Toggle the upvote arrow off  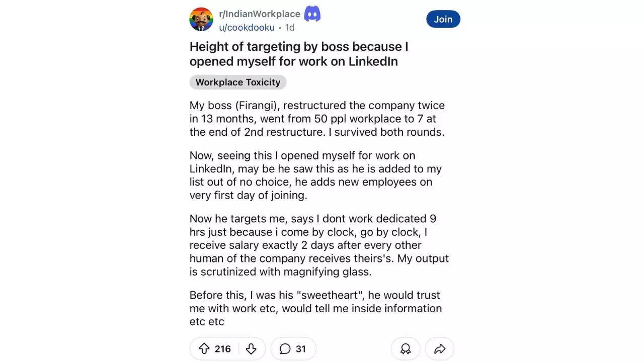(x=204, y=348)
